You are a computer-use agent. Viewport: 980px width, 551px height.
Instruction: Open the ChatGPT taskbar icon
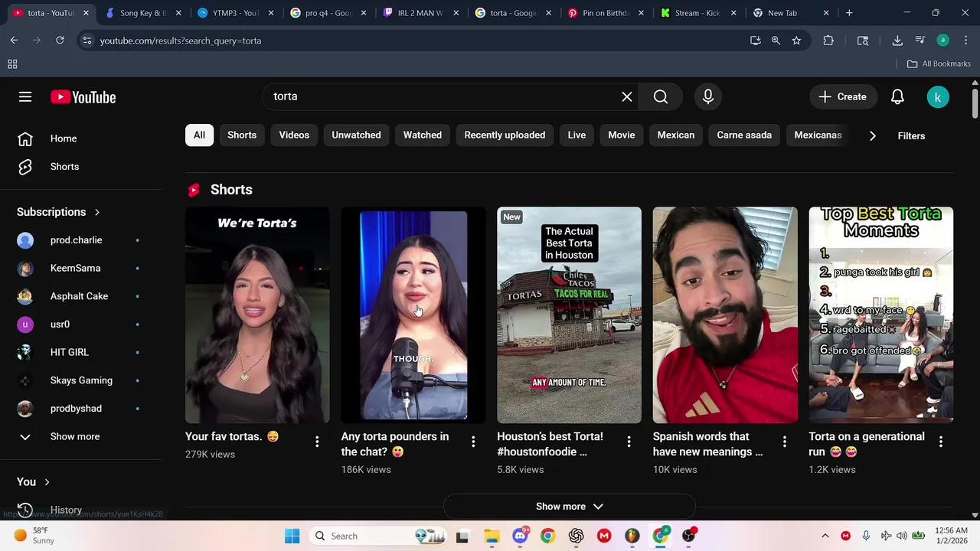577,536
